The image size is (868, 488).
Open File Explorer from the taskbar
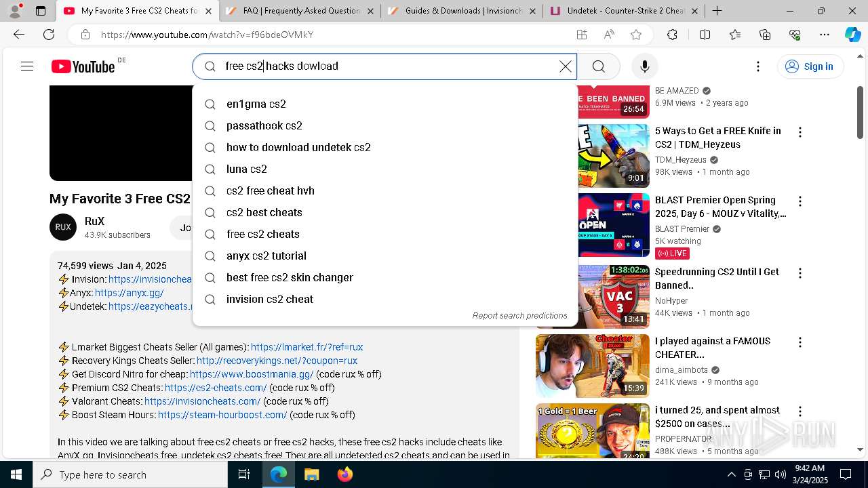311,474
